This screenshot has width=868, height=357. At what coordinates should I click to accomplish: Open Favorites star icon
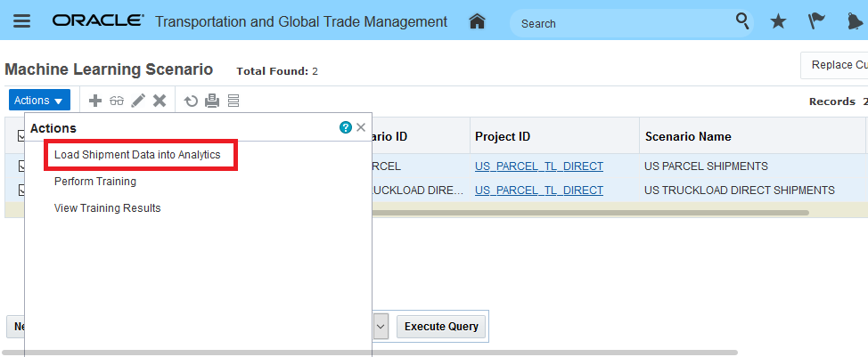[x=778, y=21]
